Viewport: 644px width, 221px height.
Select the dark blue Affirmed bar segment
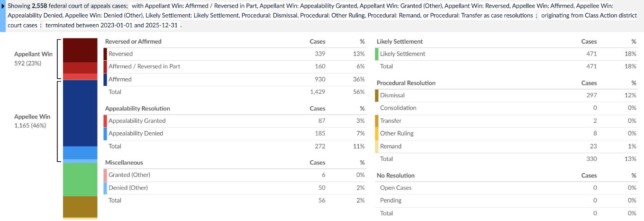tap(80, 113)
